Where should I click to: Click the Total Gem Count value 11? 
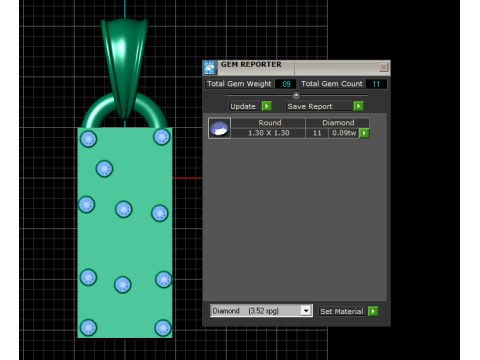click(376, 84)
